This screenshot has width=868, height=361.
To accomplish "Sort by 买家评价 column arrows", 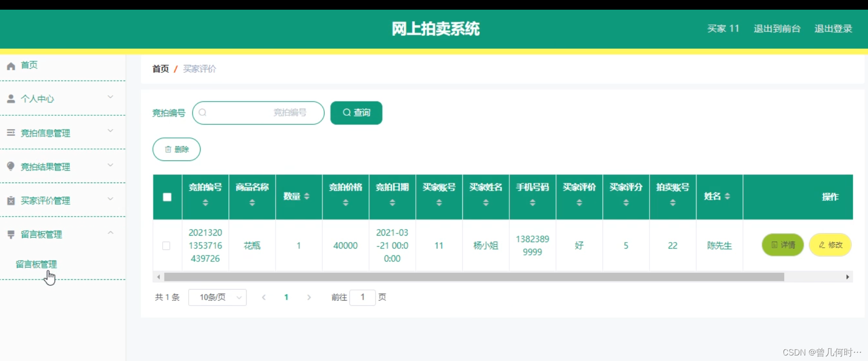I will click(x=579, y=202).
